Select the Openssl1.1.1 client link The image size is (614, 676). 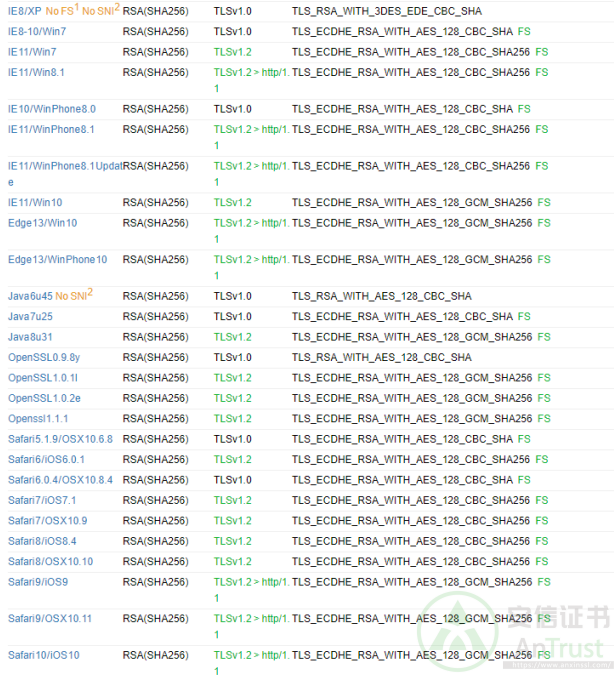(38, 418)
